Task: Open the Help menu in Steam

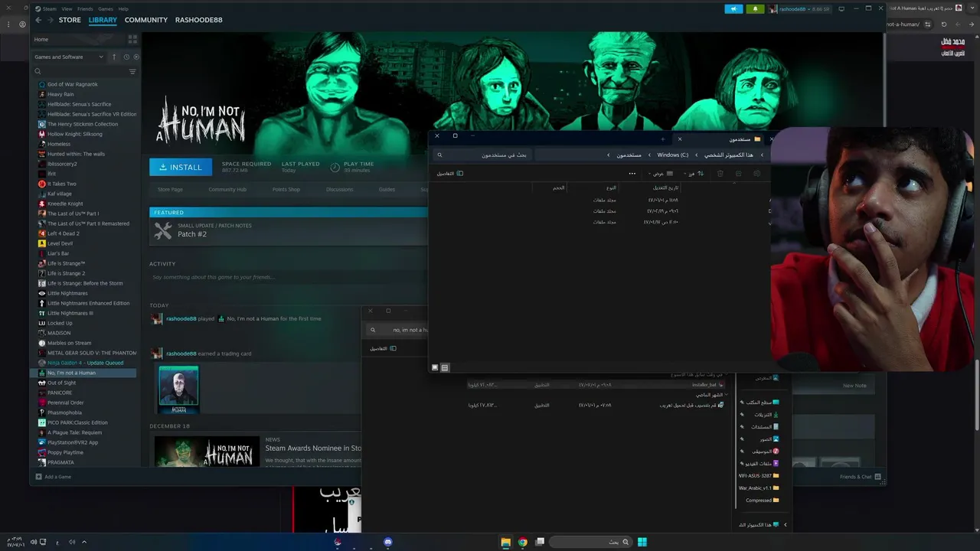Action: pos(123,9)
